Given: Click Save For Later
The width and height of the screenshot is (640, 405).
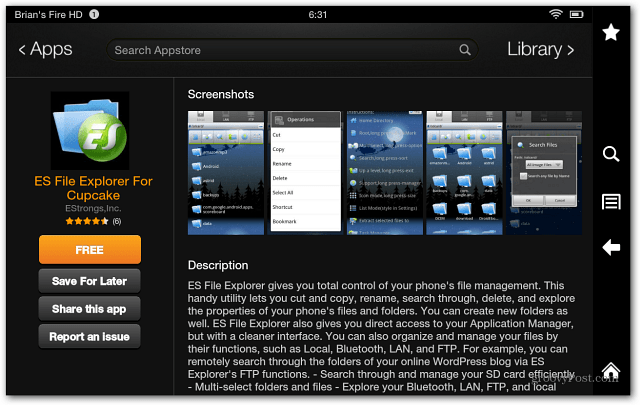Looking at the screenshot, I should click(89, 281).
